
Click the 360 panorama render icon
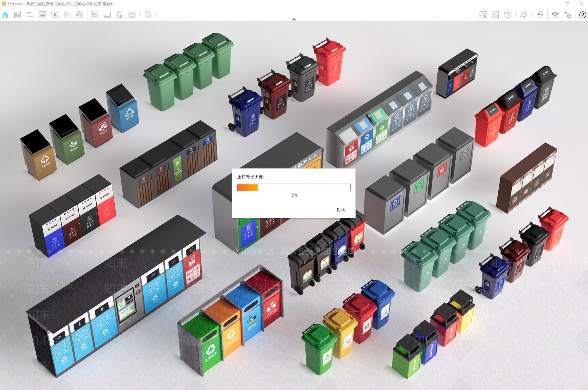click(132, 15)
